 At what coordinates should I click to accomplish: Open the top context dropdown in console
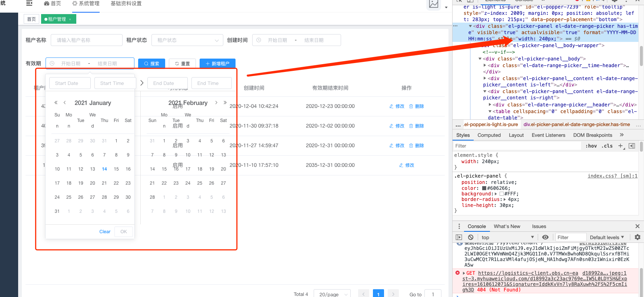click(508, 237)
